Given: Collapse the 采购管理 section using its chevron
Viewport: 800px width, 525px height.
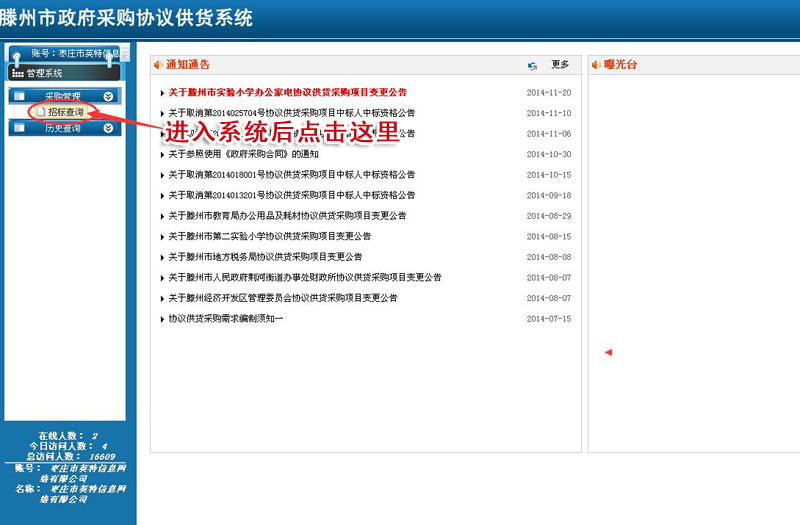Looking at the screenshot, I should (108, 96).
